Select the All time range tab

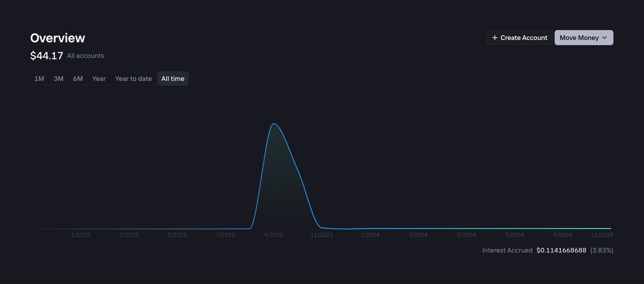coord(173,79)
